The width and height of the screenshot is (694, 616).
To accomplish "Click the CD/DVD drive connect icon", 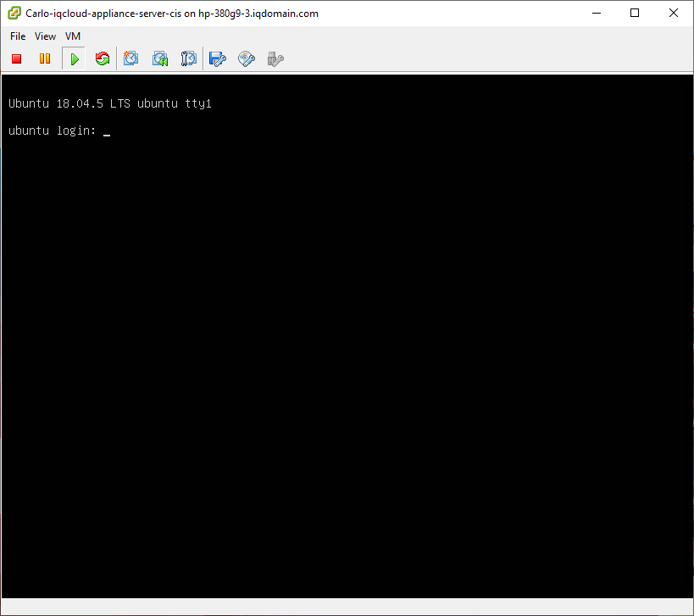I will pos(247,58).
